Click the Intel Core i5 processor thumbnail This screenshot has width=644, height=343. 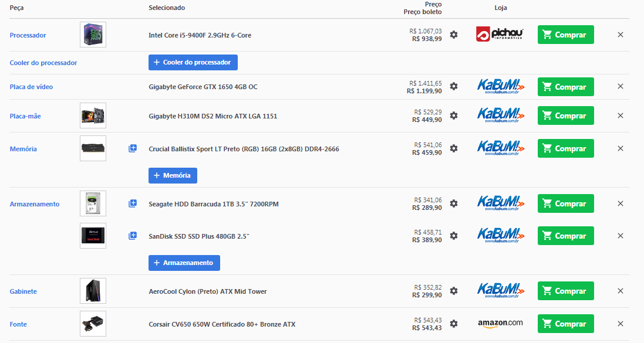(93, 35)
